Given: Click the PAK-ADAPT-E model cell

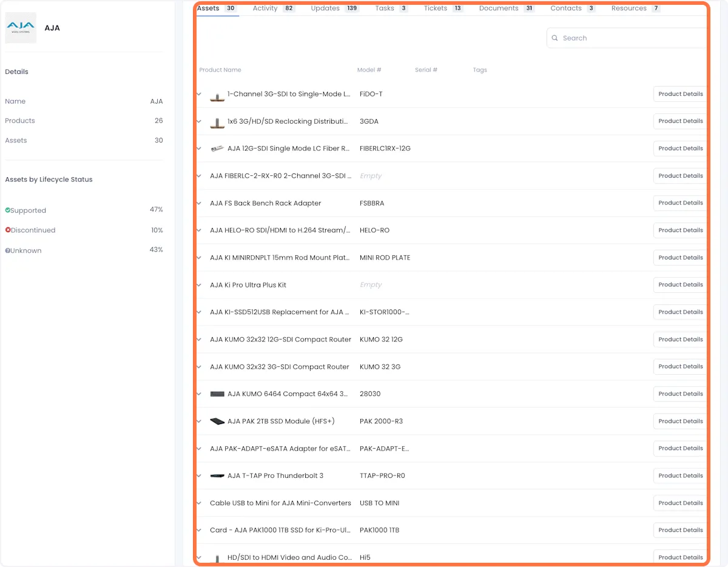Looking at the screenshot, I should tap(385, 449).
